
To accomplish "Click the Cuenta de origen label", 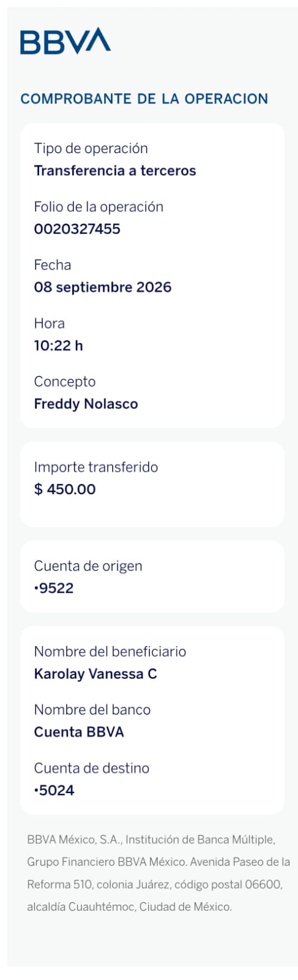I will click(88, 566).
